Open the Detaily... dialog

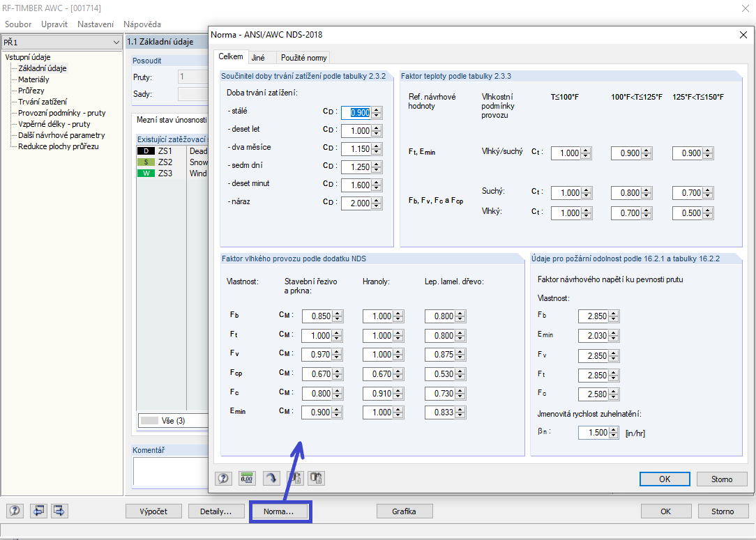[x=216, y=511]
